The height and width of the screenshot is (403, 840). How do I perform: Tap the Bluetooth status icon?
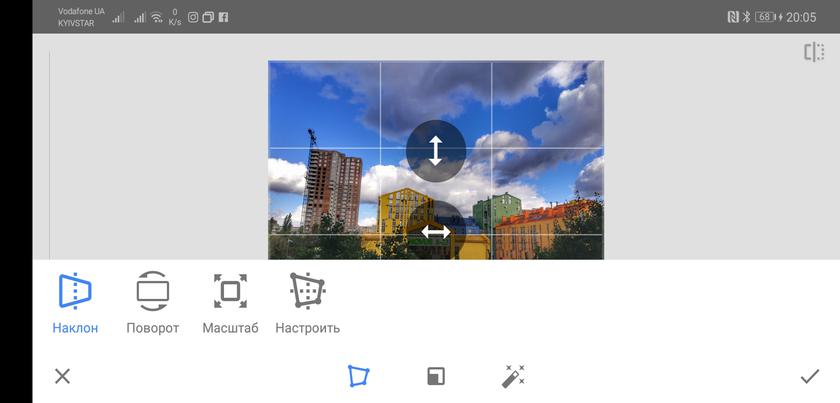coord(745,17)
